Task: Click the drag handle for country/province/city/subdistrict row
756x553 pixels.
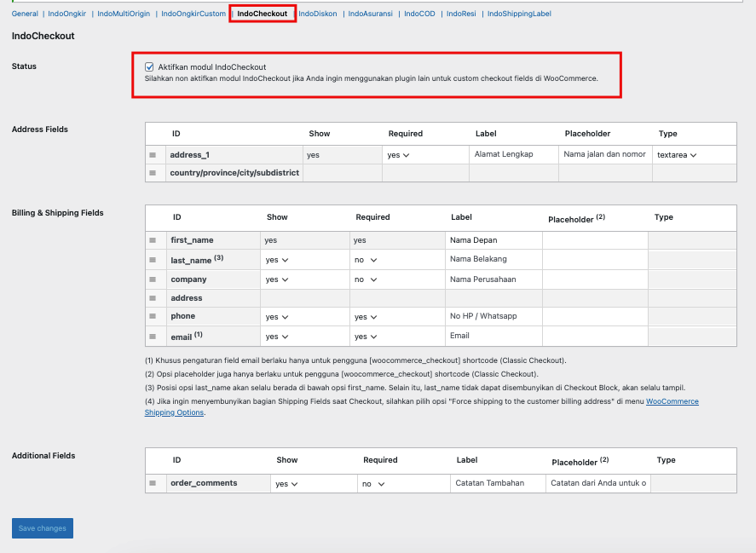Action: [x=153, y=173]
